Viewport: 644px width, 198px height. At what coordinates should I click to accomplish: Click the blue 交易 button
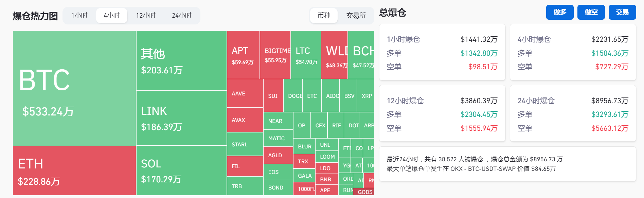(x=622, y=12)
